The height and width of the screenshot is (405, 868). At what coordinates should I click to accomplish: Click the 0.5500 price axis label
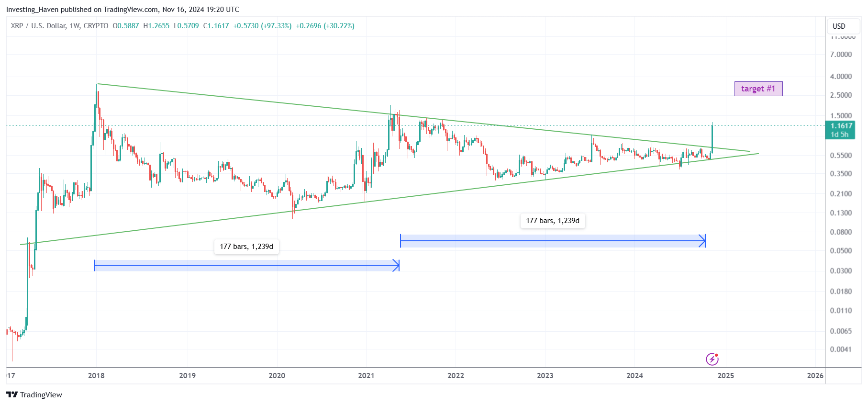841,156
